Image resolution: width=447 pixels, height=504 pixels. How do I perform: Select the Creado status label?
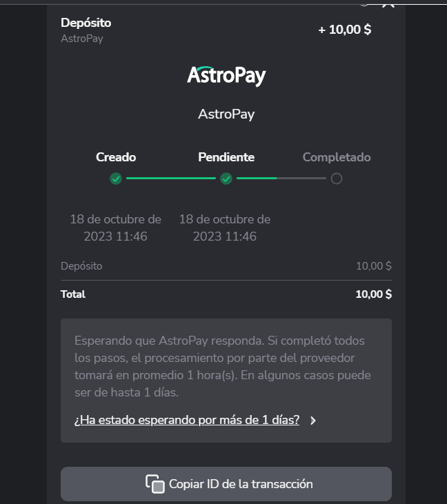116,157
